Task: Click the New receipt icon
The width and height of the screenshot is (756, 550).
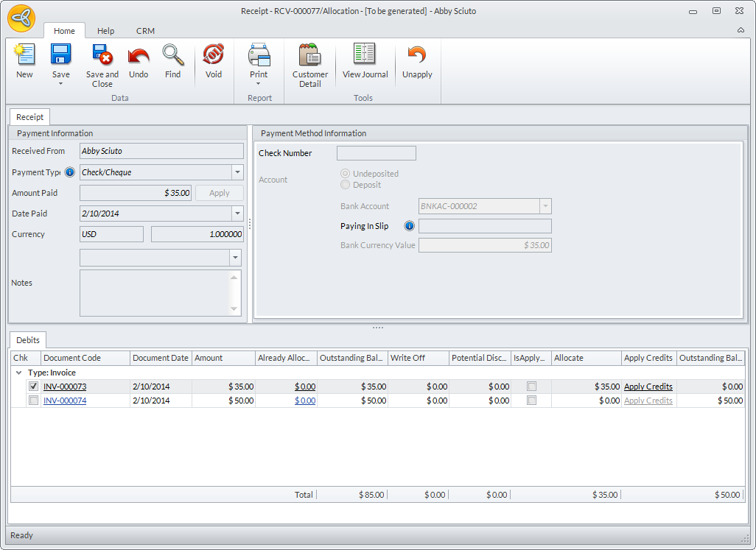Action: pos(24,56)
